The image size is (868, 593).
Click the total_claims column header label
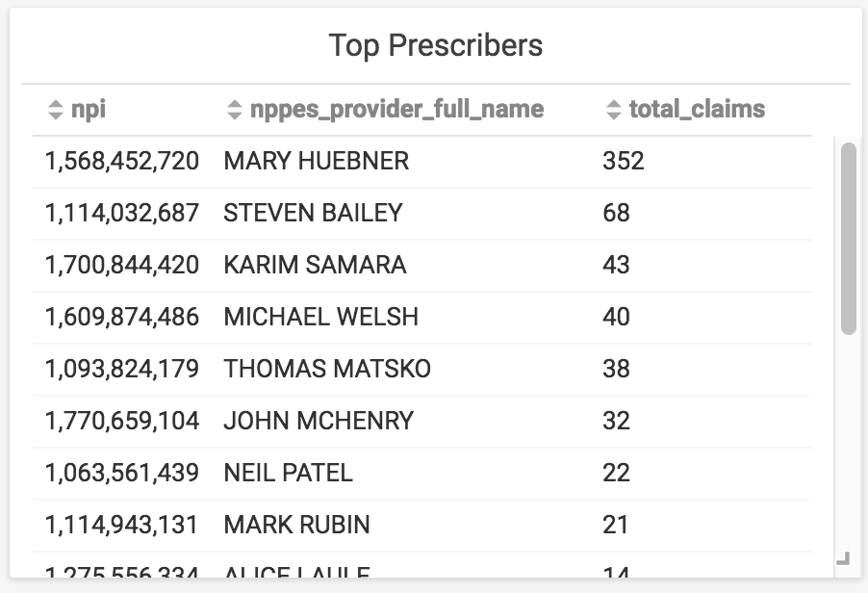[x=698, y=109]
